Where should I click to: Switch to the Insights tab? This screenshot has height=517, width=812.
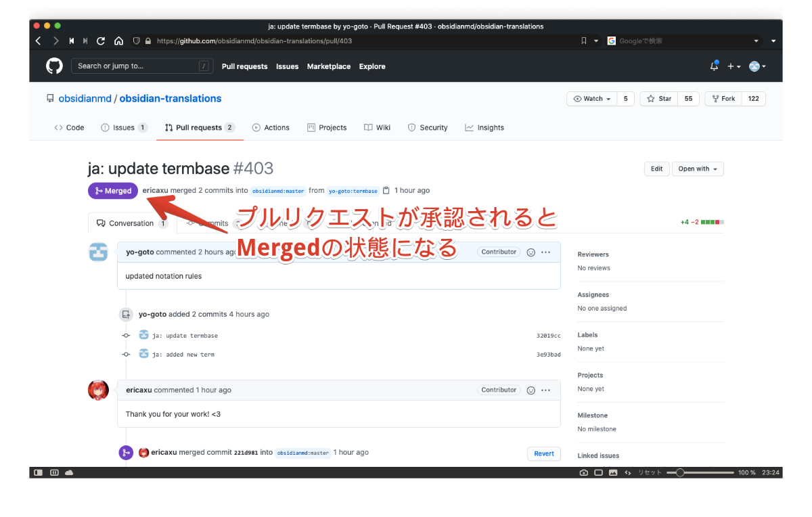click(x=484, y=127)
